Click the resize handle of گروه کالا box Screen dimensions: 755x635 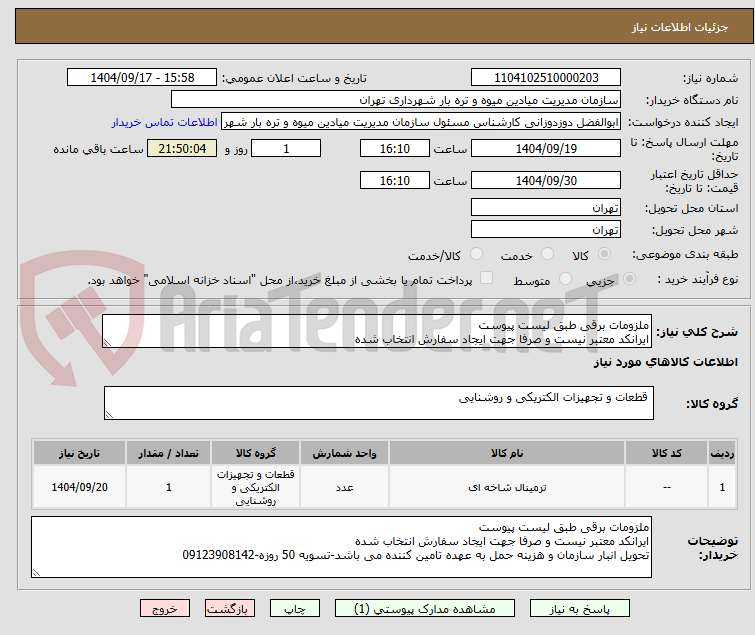(x=109, y=415)
